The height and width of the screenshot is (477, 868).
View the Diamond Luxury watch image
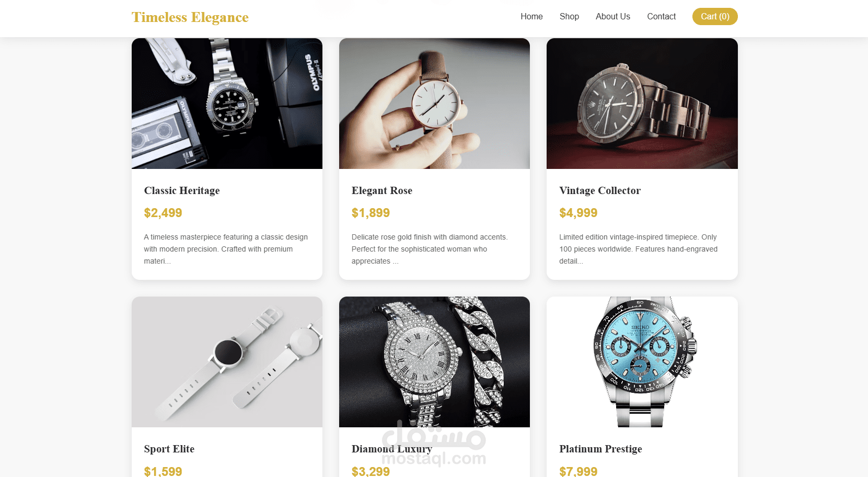coord(434,362)
